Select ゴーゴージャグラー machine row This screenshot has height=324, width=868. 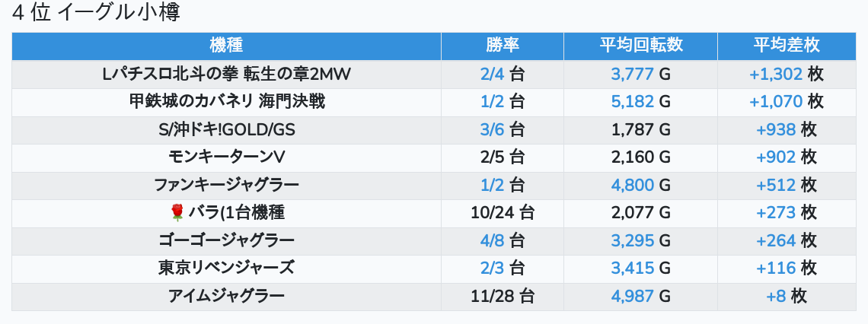(226, 241)
